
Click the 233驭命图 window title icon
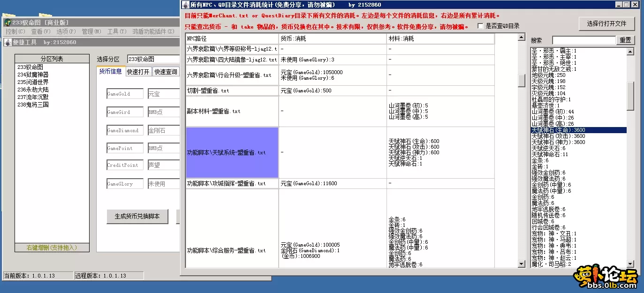point(8,23)
